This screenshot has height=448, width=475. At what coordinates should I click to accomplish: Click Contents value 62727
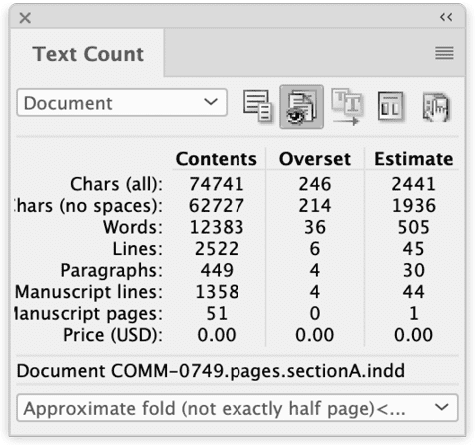(x=216, y=206)
